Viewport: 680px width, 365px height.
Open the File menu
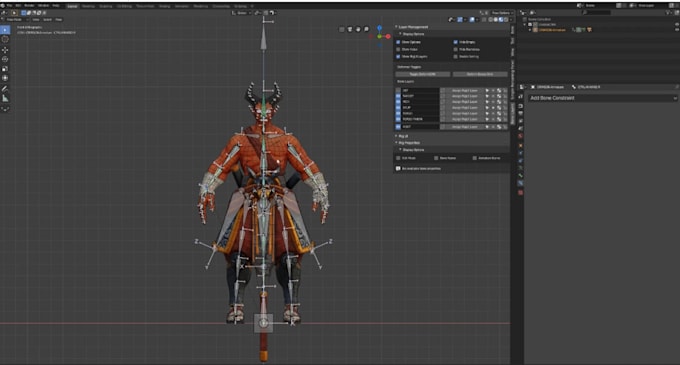pyautogui.click(x=10, y=6)
